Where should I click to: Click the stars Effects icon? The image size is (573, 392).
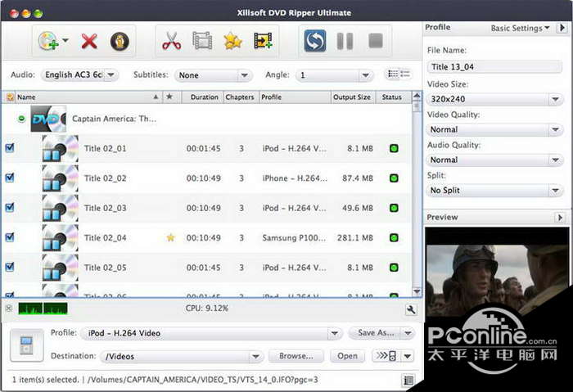click(x=232, y=41)
